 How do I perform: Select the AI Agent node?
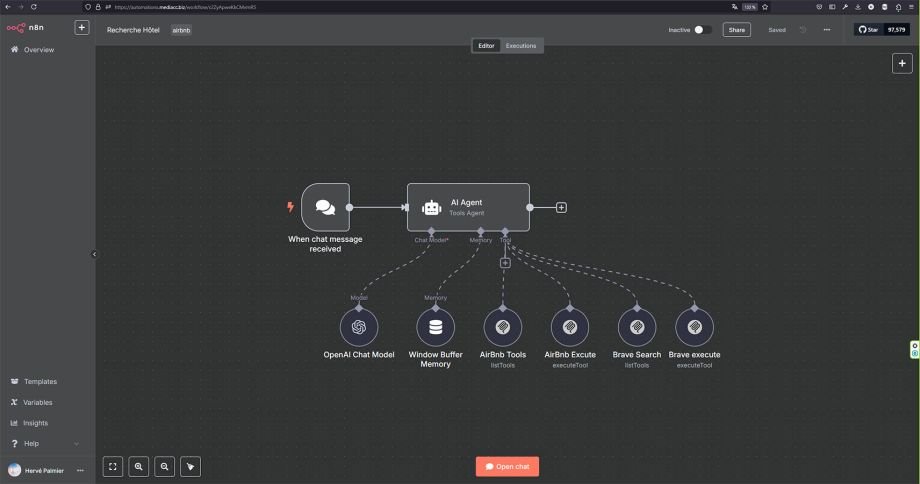click(x=468, y=207)
